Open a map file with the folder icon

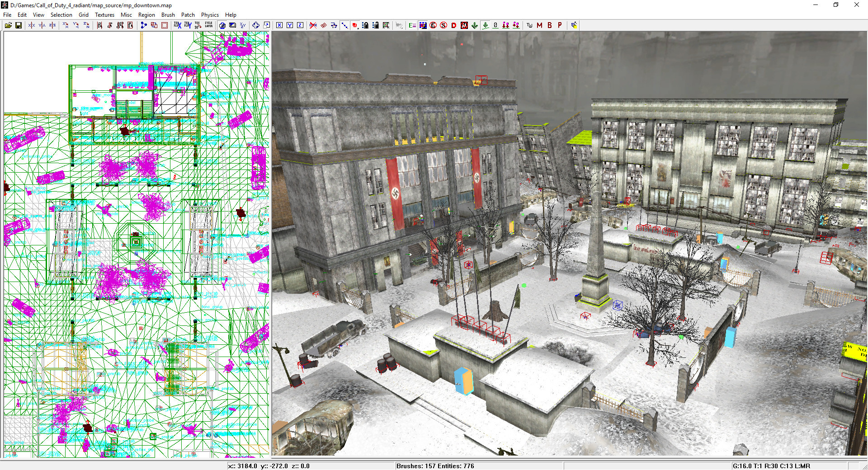(8, 25)
